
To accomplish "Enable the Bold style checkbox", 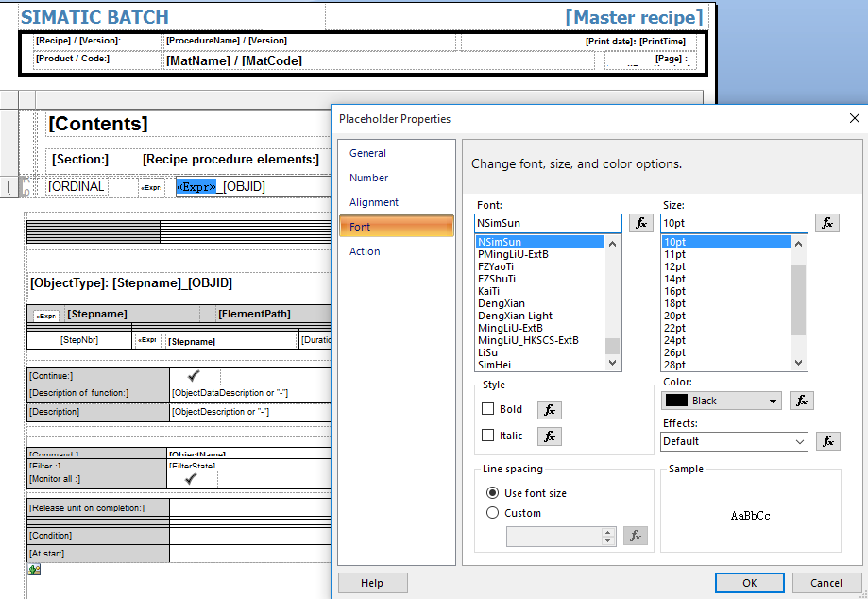I will (487, 409).
